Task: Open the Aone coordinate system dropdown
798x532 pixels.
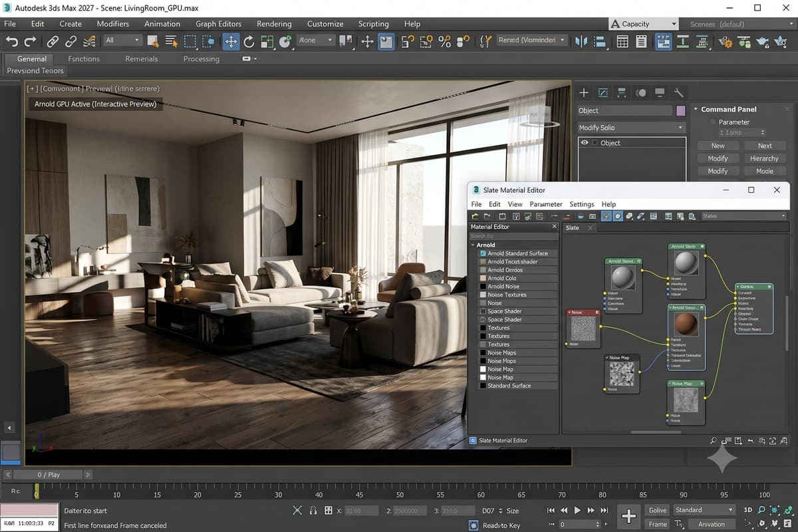Action: click(316, 40)
